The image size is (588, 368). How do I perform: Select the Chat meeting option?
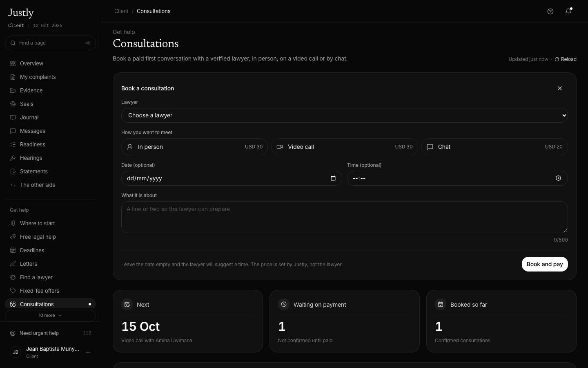494,147
